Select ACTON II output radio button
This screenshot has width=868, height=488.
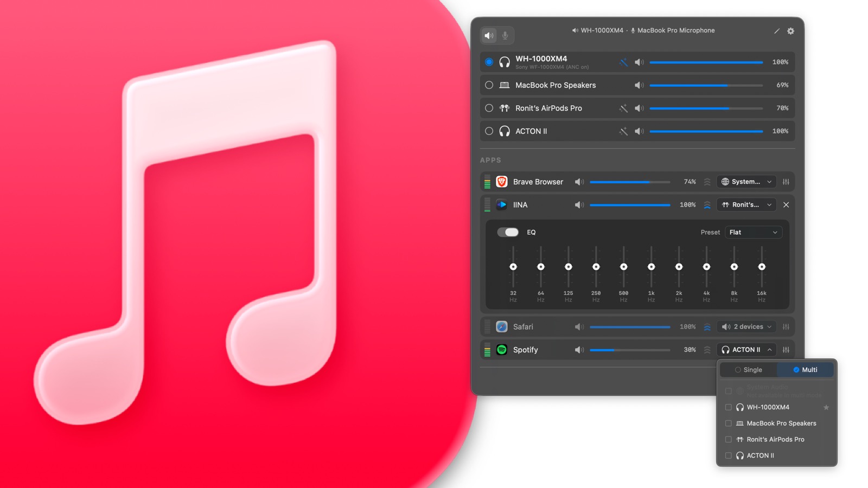click(489, 131)
